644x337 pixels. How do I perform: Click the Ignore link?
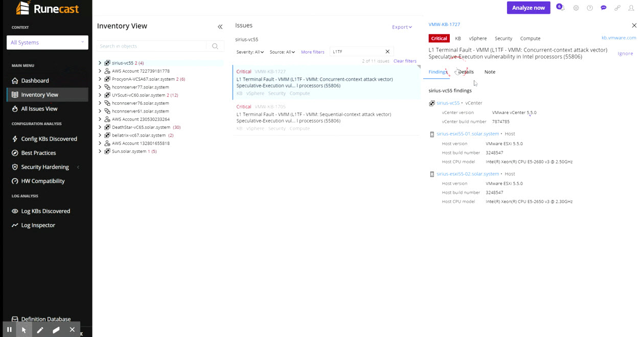pos(625,54)
